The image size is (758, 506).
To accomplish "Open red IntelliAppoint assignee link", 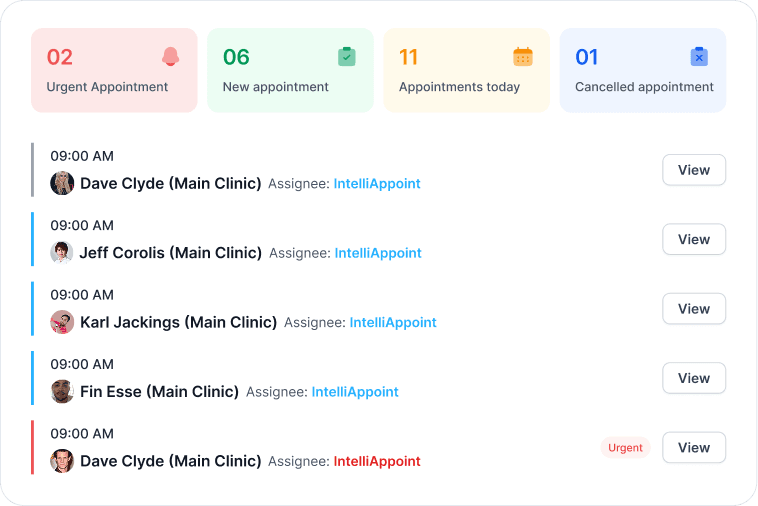I will pos(377,461).
